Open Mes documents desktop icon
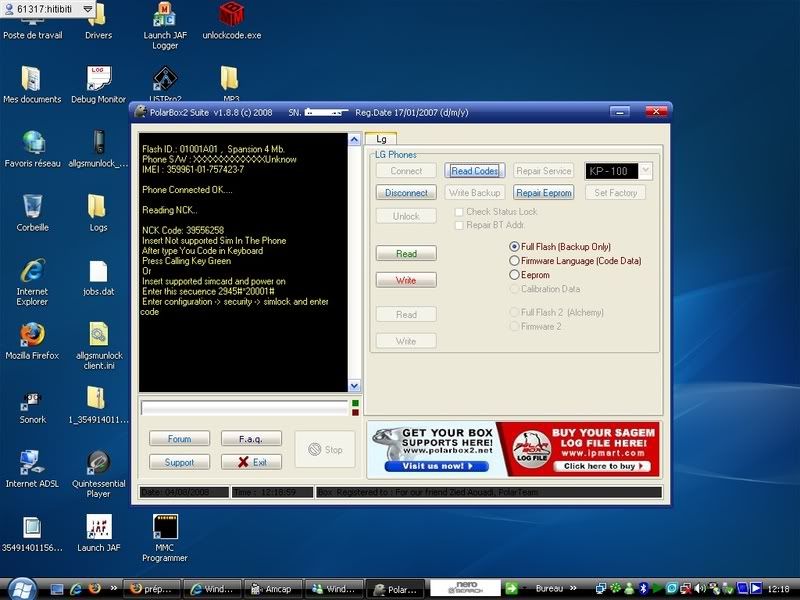 pyautogui.click(x=32, y=85)
